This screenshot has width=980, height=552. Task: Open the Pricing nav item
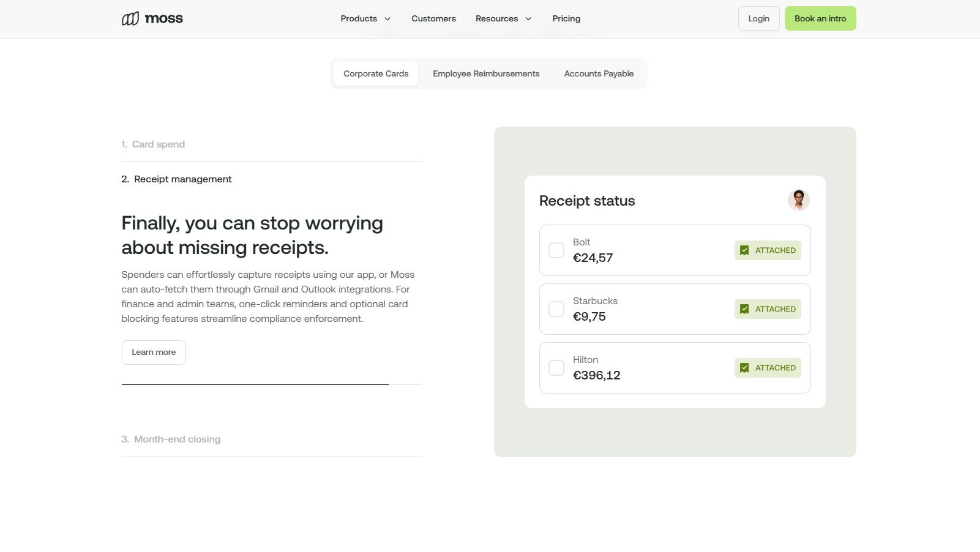[566, 19]
